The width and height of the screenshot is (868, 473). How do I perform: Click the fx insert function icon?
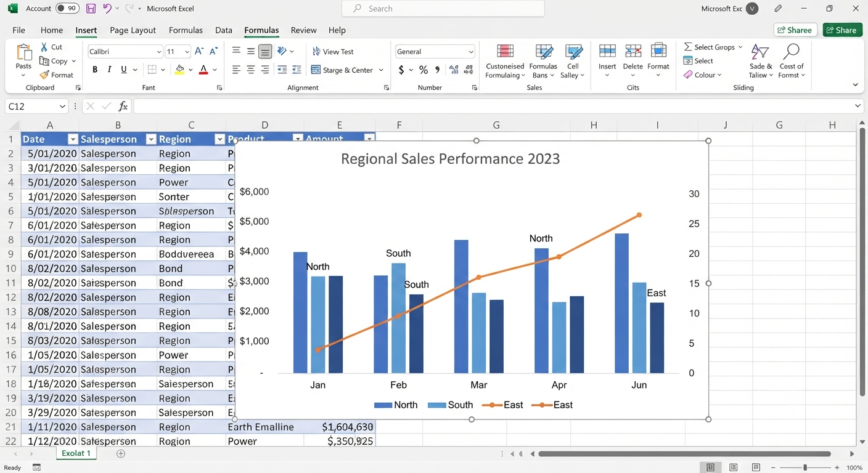123,106
